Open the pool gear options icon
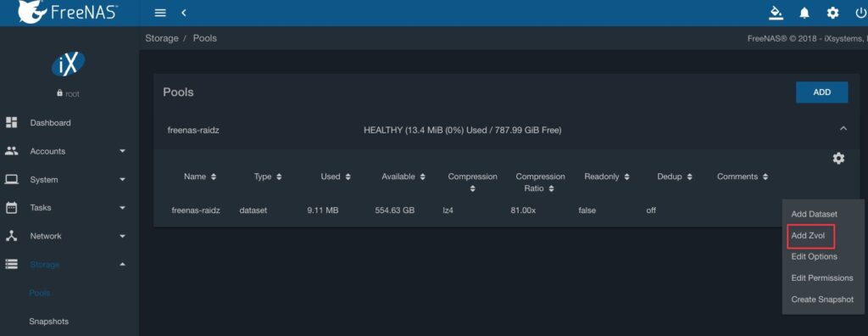 pos(838,159)
